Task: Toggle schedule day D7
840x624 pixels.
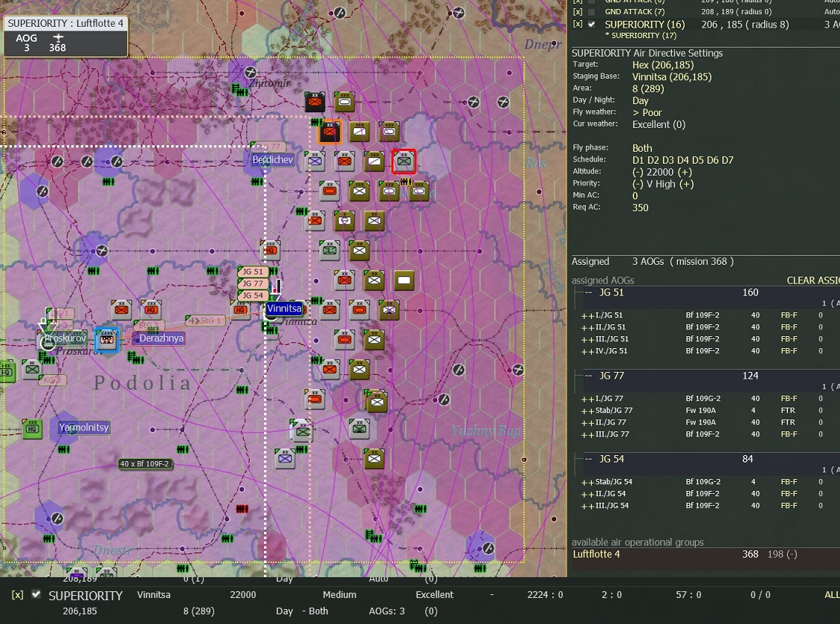Action: point(728,161)
